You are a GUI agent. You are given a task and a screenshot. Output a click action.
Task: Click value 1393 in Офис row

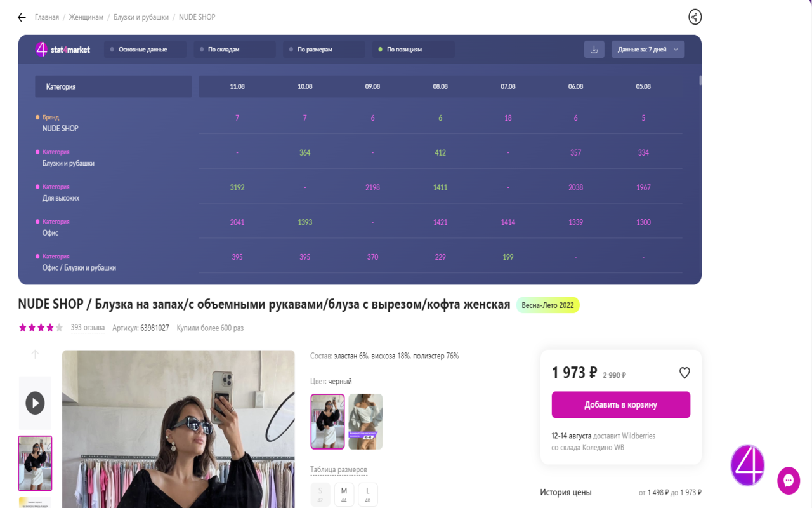pyautogui.click(x=305, y=222)
